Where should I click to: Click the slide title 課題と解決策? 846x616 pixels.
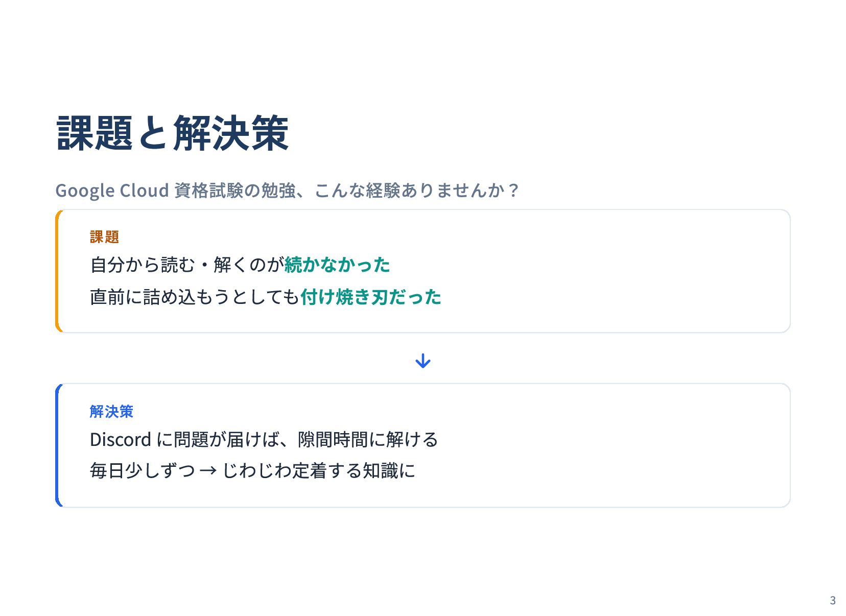[x=173, y=133]
